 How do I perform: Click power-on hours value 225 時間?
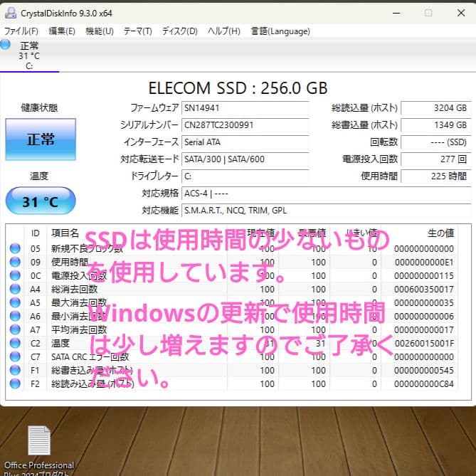click(x=436, y=176)
